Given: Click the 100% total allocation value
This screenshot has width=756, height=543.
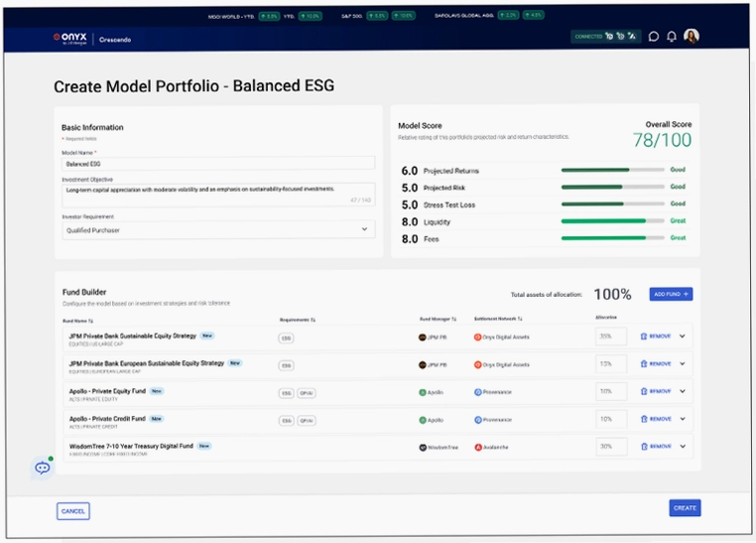Looking at the screenshot, I should point(612,294).
